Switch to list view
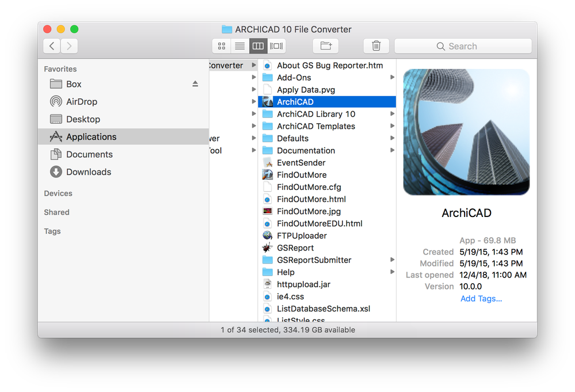Viewport: 575px width, 392px height. click(240, 46)
